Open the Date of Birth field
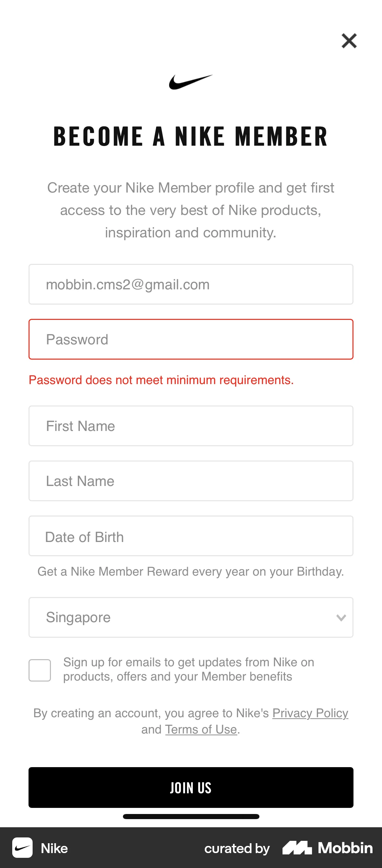This screenshot has height=868, width=382. pyautogui.click(x=191, y=536)
